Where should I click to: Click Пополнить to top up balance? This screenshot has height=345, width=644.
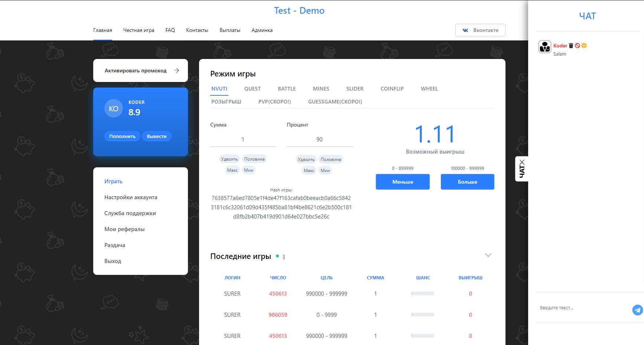coord(122,137)
